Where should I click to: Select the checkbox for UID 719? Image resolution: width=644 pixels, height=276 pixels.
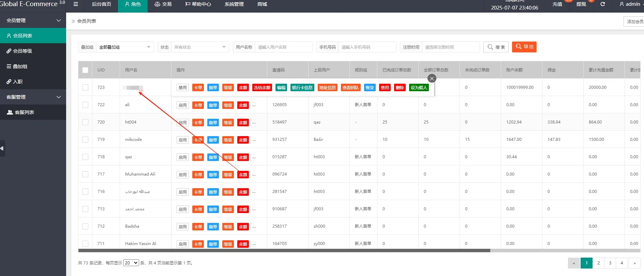pos(85,140)
